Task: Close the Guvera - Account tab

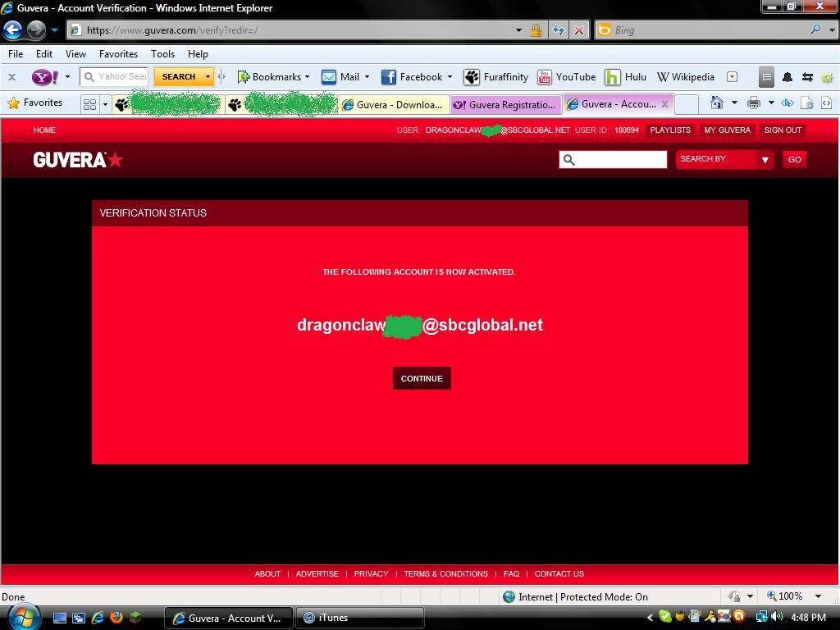Action: coord(664,104)
